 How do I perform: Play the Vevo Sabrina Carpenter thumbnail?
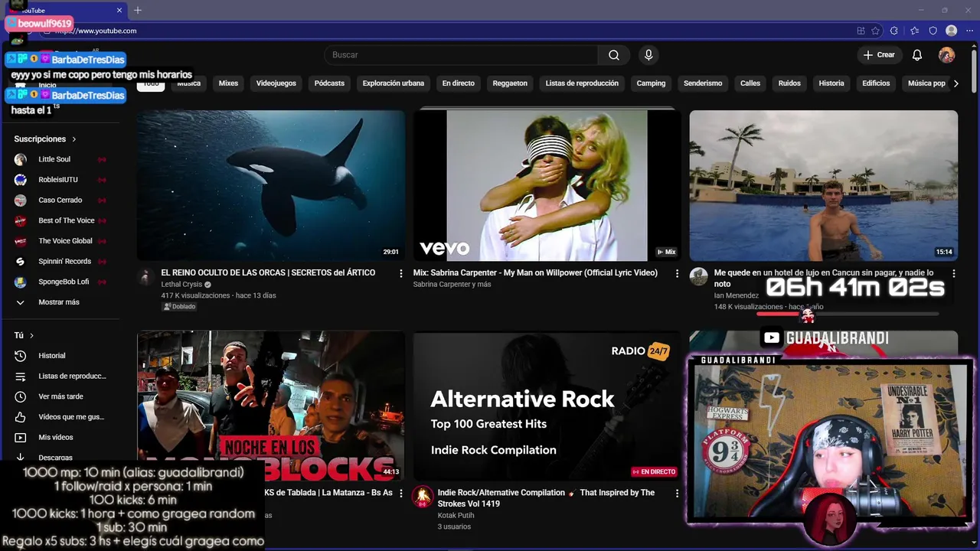point(547,185)
